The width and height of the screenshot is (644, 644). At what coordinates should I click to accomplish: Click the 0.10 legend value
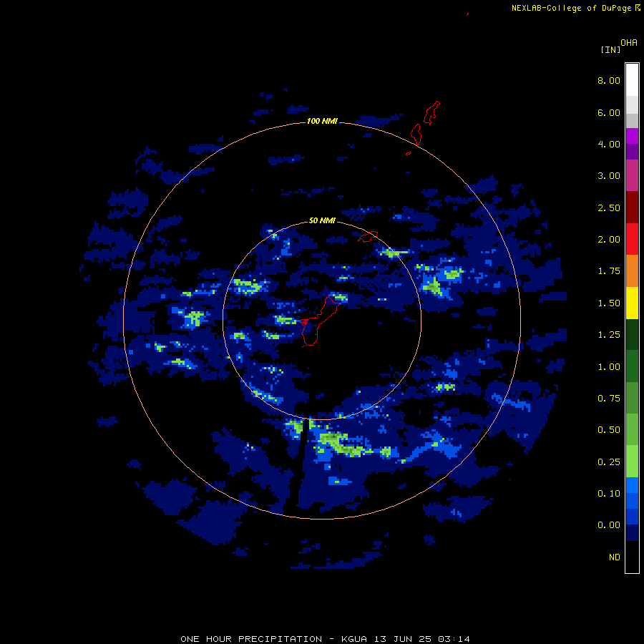(x=609, y=494)
